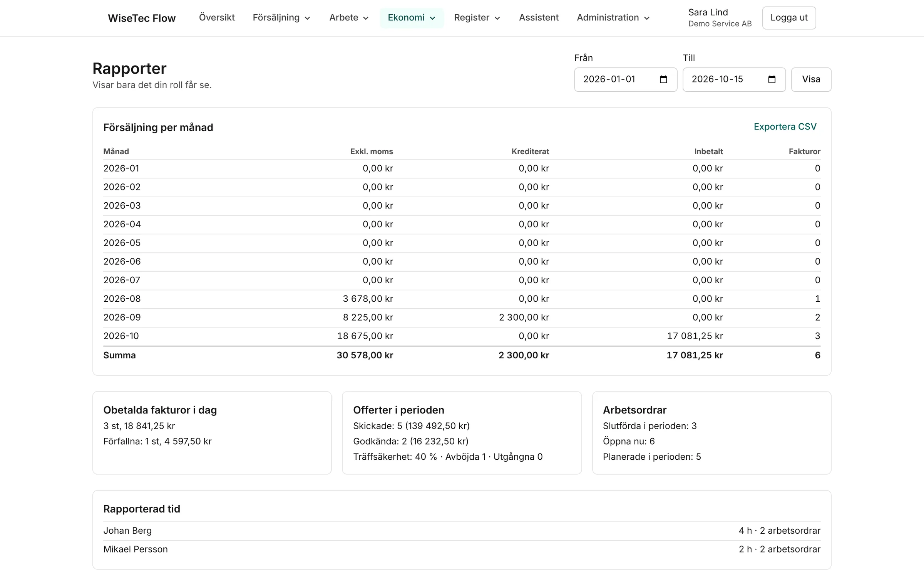Click the Träffsäkerhet: 40 % line
Image resolution: width=924 pixels, height=578 pixels.
[x=448, y=457]
